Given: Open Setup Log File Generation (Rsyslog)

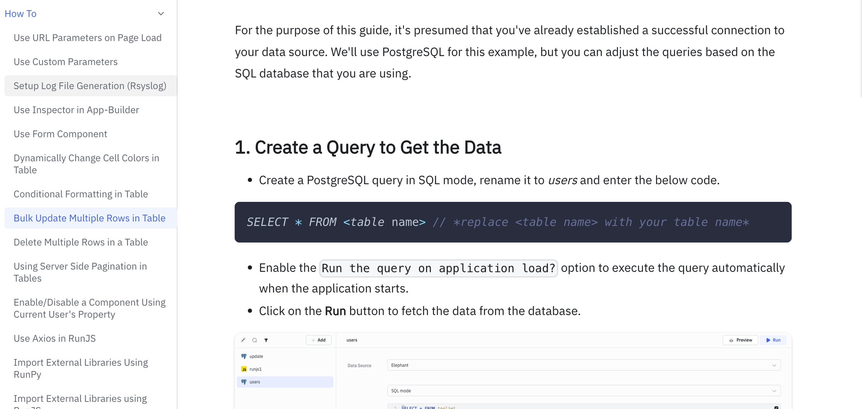Looking at the screenshot, I should [x=90, y=86].
